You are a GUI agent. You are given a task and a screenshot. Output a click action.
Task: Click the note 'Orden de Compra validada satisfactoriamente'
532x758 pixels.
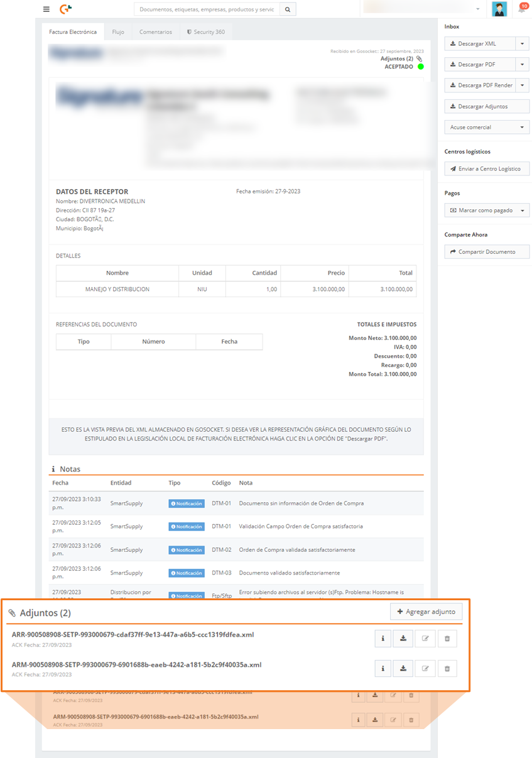297,550
